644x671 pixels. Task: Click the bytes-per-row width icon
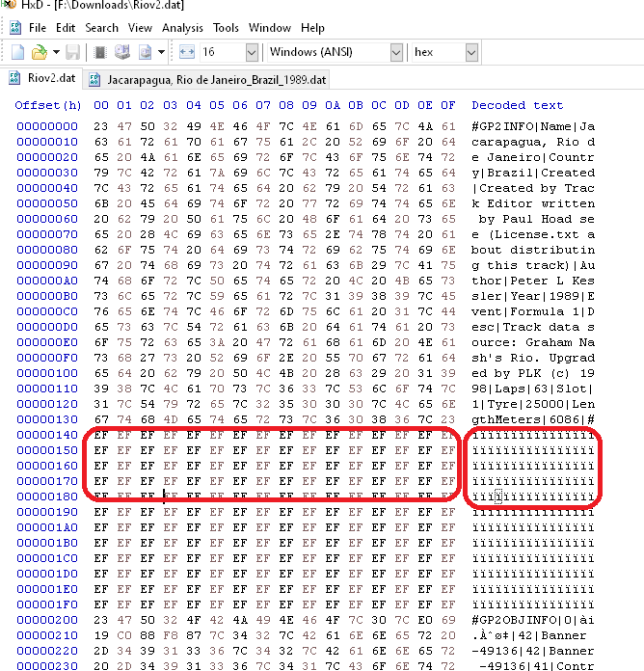point(187,52)
